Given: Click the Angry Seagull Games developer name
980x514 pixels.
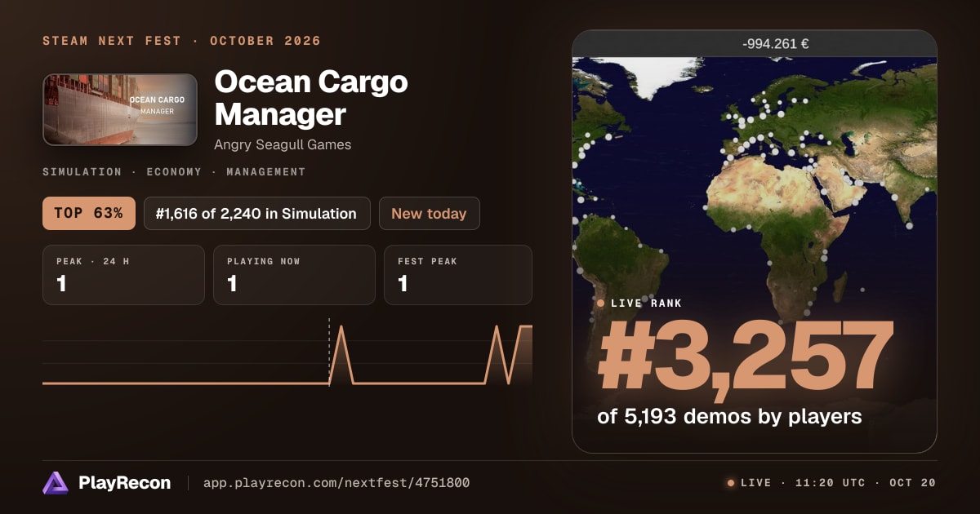Looking at the screenshot, I should coord(283,144).
